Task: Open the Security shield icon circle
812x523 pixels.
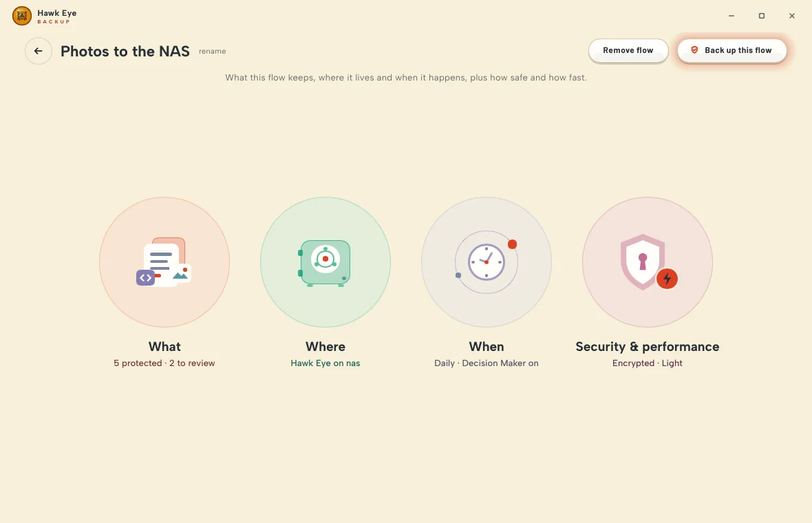Action: (x=648, y=262)
